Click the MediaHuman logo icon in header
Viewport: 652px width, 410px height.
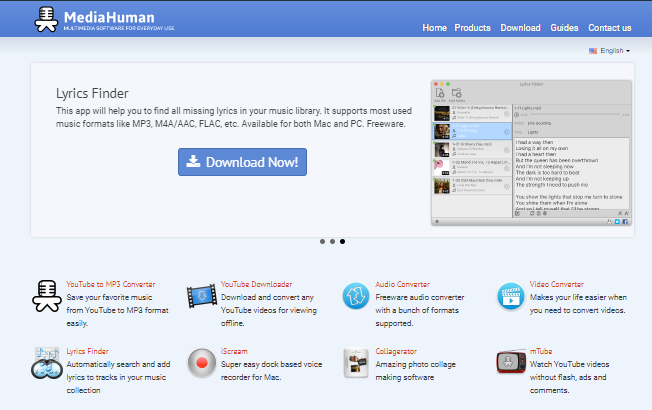pyautogui.click(x=46, y=19)
